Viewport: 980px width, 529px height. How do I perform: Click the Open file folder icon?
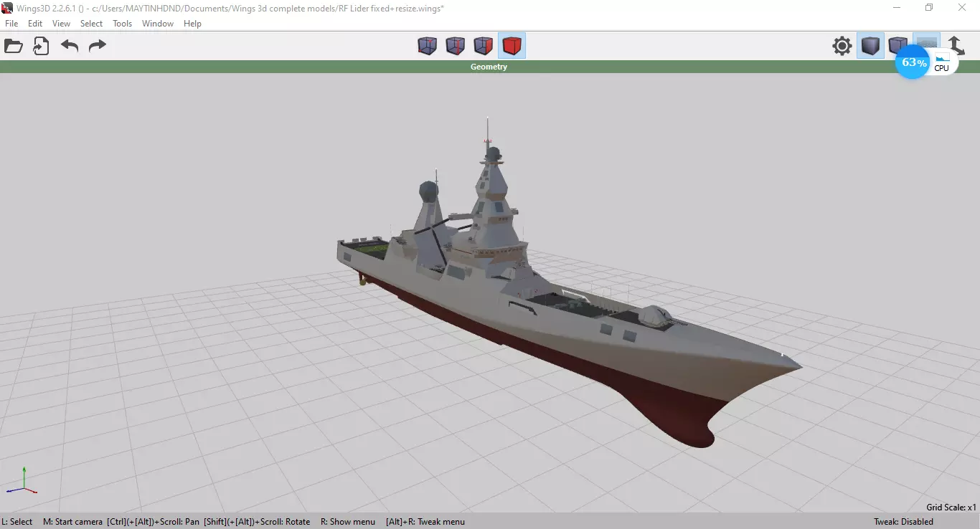(14, 47)
